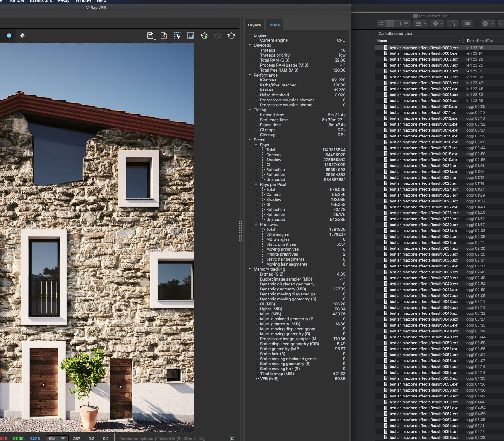Click the hue value 357

tap(77, 439)
